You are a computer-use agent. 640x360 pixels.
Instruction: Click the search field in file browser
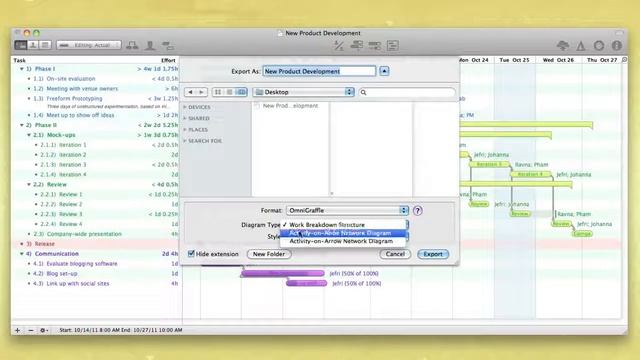point(407,92)
